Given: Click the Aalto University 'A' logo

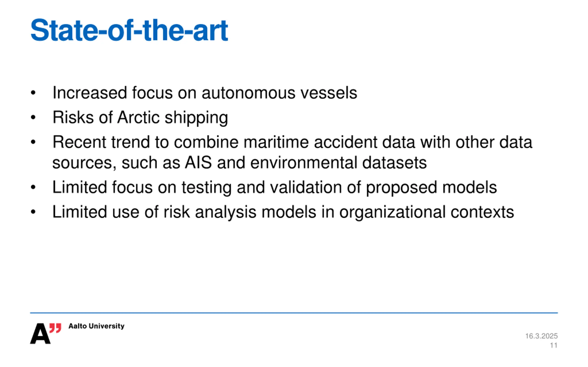Looking at the screenshot, I should 40,334.
